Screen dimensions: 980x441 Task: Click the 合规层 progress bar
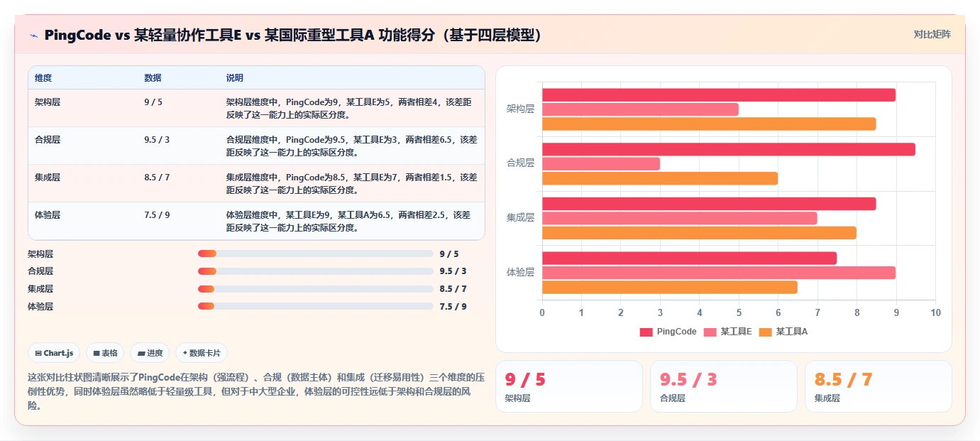click(315, 271)
